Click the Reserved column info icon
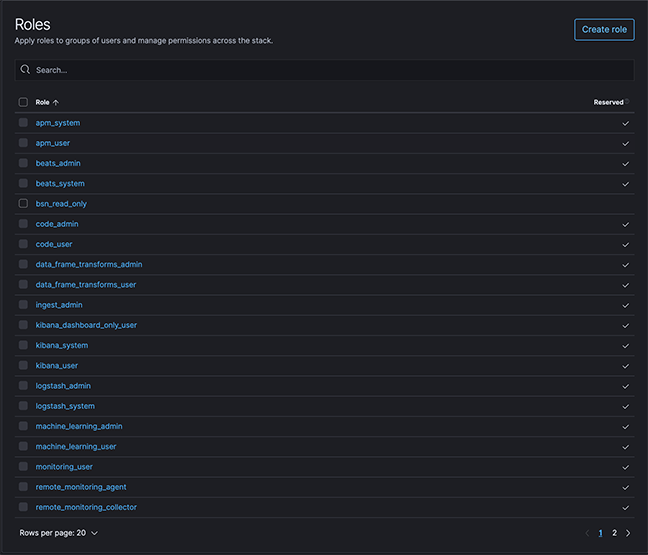This screenshot has width=648, height=555. 627,101
